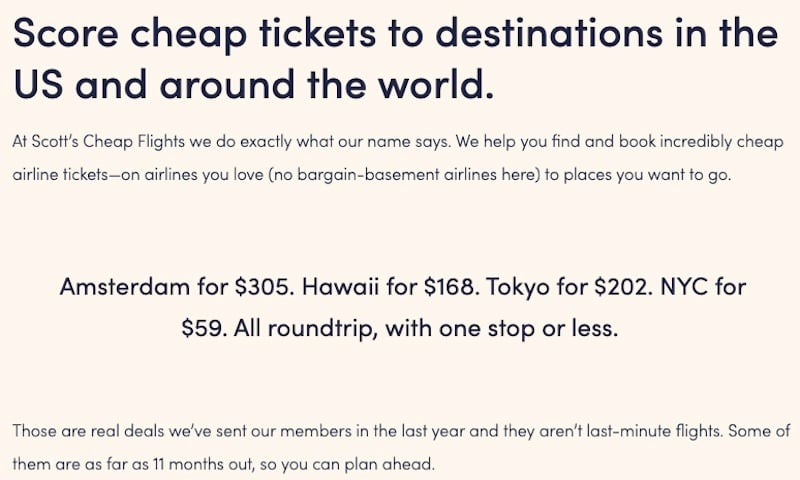Click "All roundtrip, with one stop or less."
Image resolution: width=800 pixels, height=480 pixels.
pos(426,328)
